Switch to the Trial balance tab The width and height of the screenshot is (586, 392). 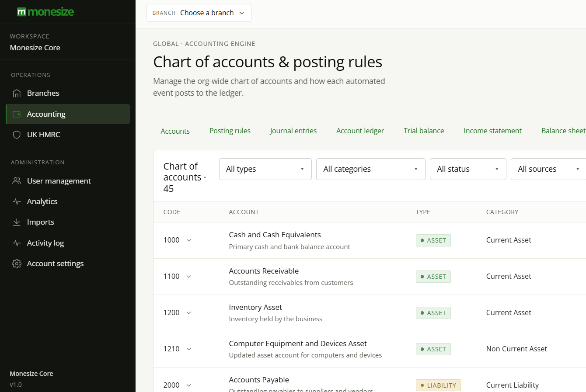tap(424, 131)
